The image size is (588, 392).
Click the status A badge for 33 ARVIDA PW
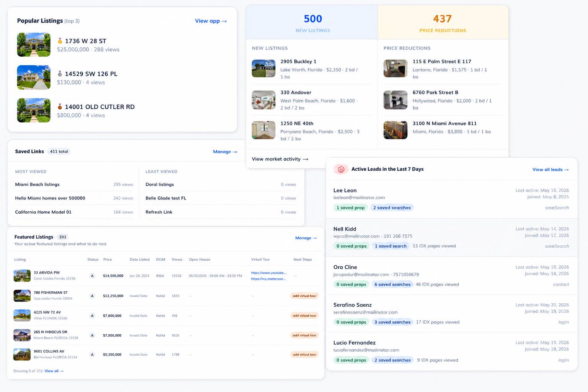[x=92, y=276]
